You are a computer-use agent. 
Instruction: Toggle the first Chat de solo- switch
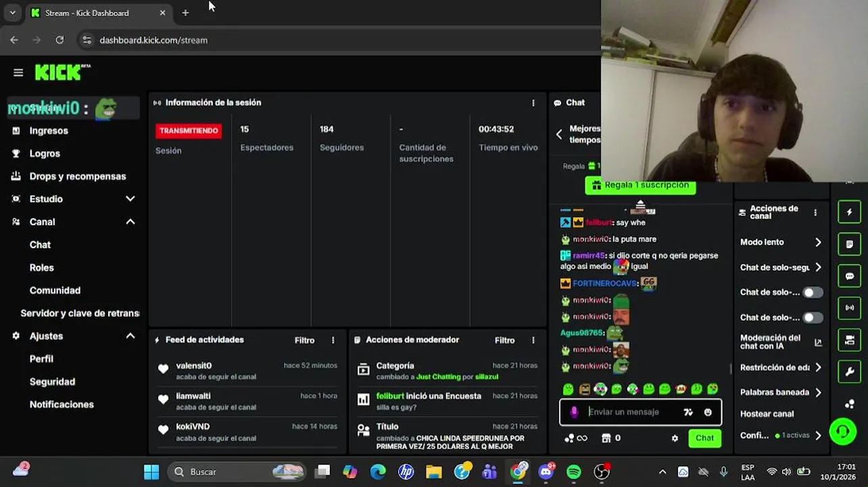pos(813,293)
